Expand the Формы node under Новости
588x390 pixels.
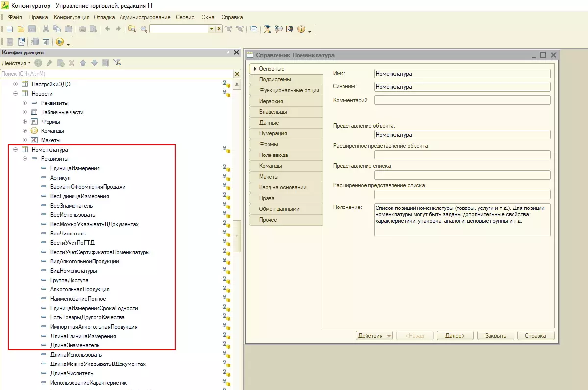click(x=25, y=122)
